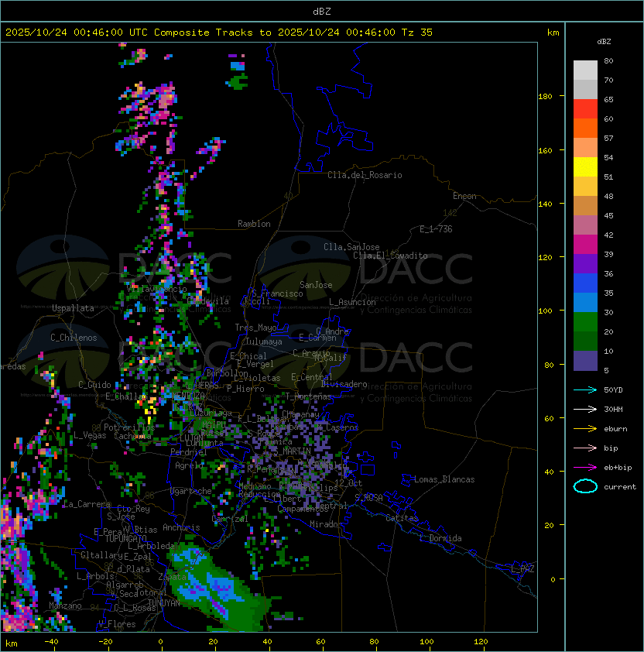Pick the bright green 30–20 dBZ swatch

click(585, 322)
